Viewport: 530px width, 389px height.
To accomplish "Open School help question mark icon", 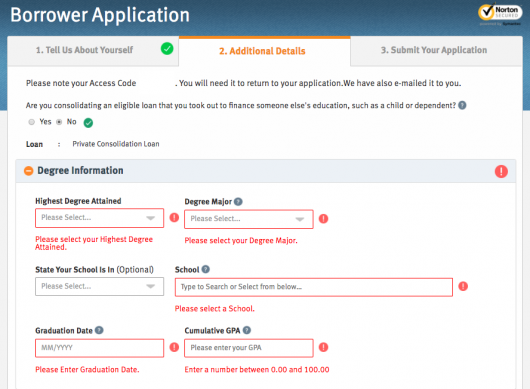I will coord(206,269).
